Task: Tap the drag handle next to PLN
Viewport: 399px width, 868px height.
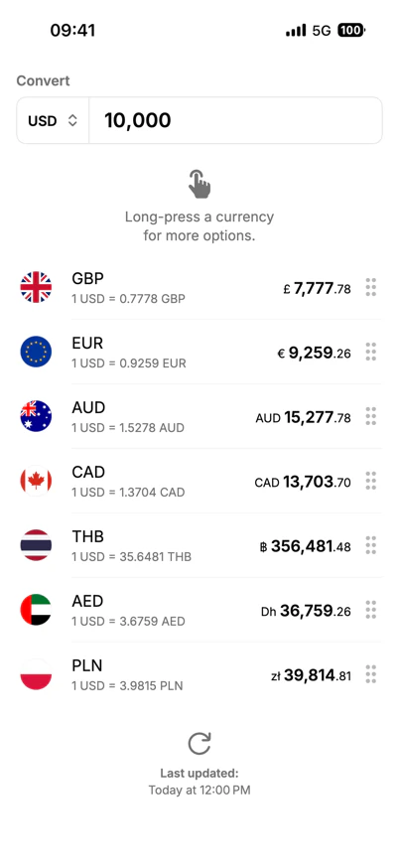Action: (371, 674)
